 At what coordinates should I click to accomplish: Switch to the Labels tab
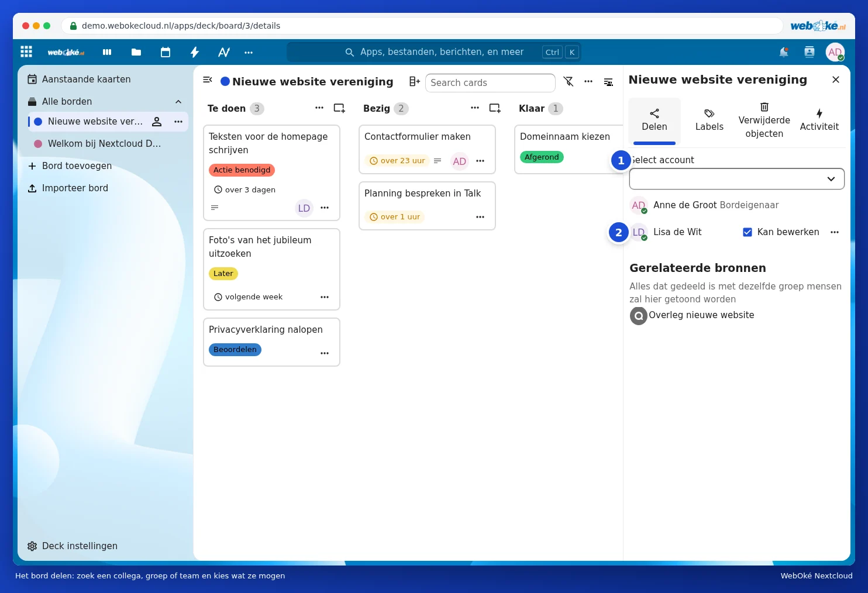tap(709, 120)
